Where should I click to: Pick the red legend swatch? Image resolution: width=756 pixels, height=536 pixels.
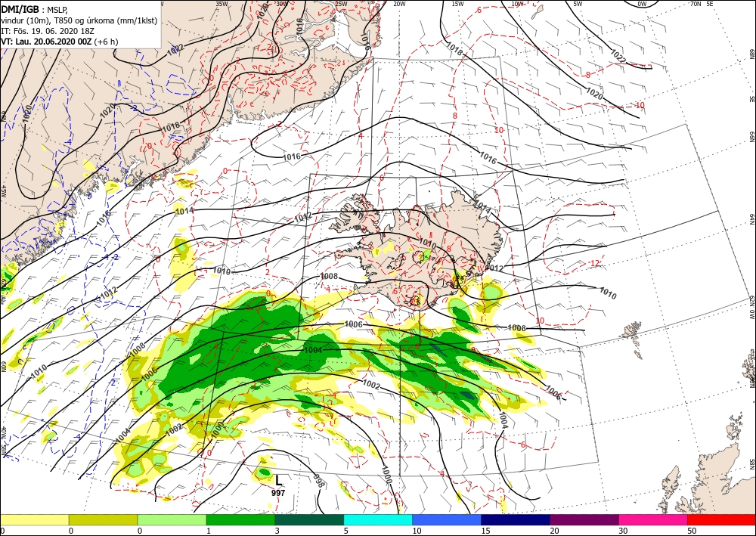click(721, 519)
